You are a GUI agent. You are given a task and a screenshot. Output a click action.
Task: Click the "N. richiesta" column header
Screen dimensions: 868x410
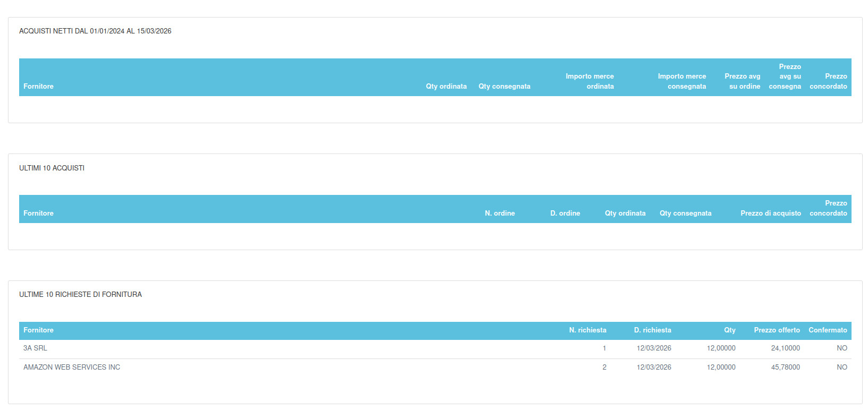[587, 330]
